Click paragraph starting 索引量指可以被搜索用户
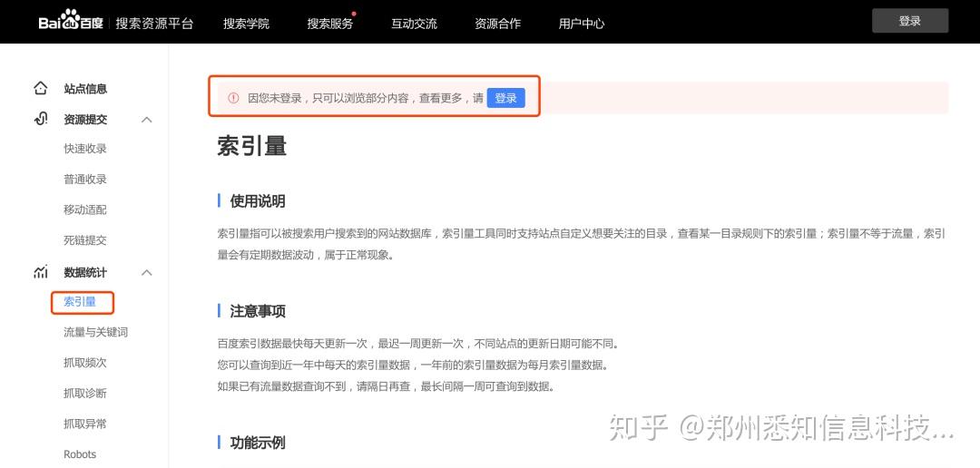The image size is (980, 468). (582, 244)
